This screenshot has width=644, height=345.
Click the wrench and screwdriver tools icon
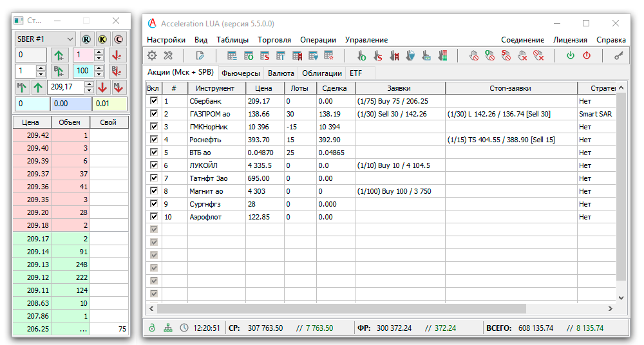coord(168,55)
